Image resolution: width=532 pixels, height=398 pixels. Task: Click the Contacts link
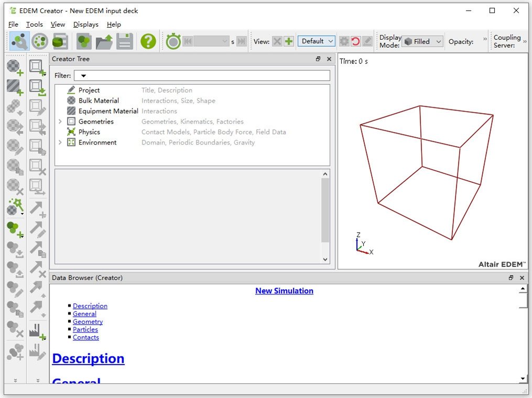(86, 337)
